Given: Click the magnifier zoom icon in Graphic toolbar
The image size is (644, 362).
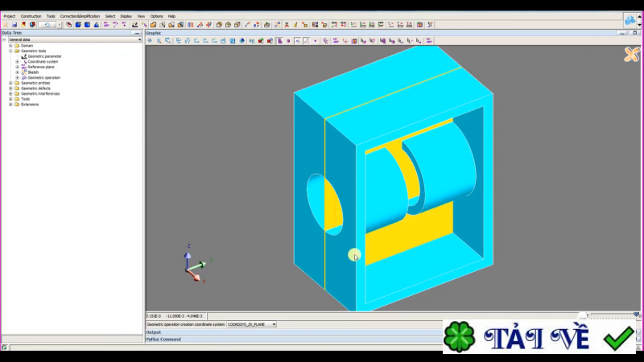Looking at the screenshot, I should coord(159,41).
